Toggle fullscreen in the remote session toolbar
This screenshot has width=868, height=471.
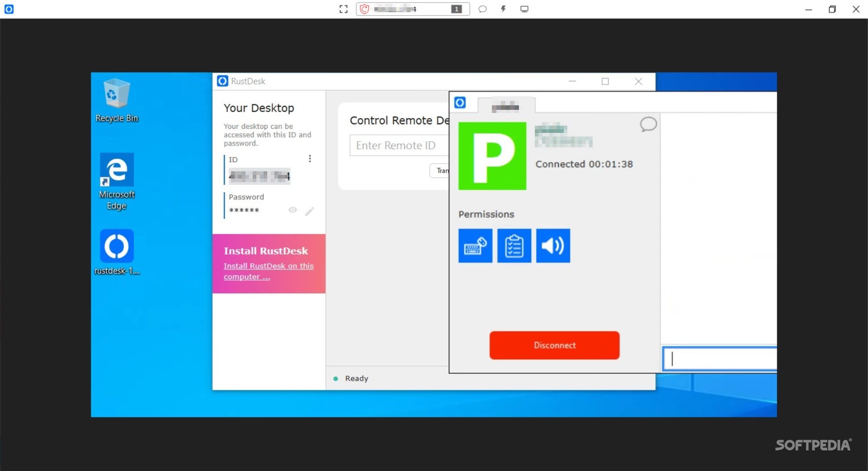pos(344,9)
